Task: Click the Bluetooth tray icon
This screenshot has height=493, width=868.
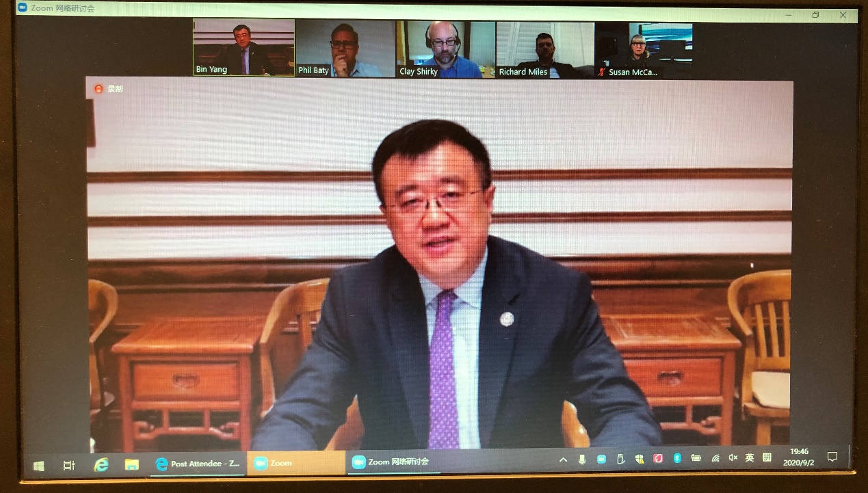Action: point(677,458)
